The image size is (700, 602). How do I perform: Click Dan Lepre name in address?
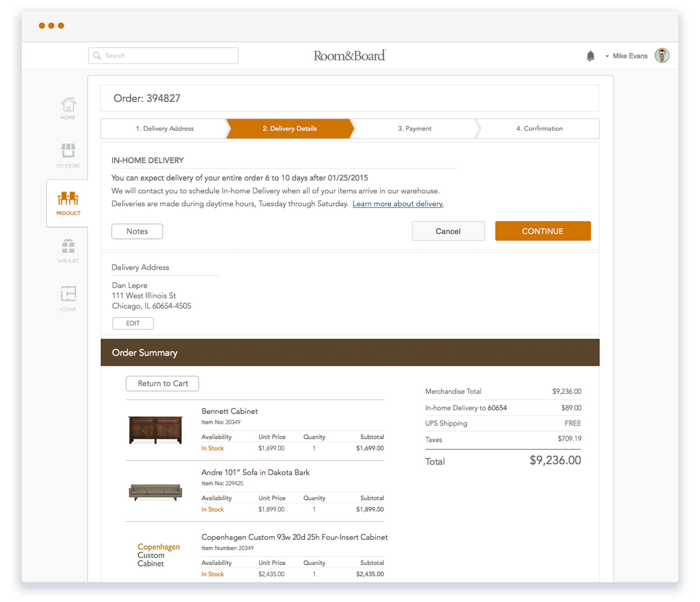(x=130, y=286)
